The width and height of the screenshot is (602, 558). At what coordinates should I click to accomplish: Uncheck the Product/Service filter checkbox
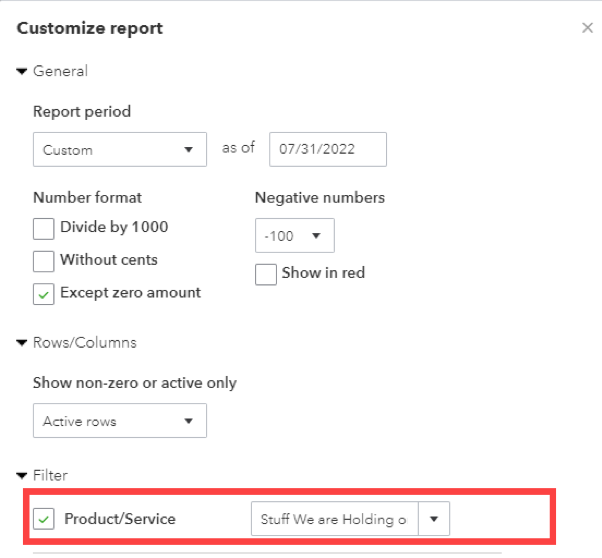(x=44, y=519)
